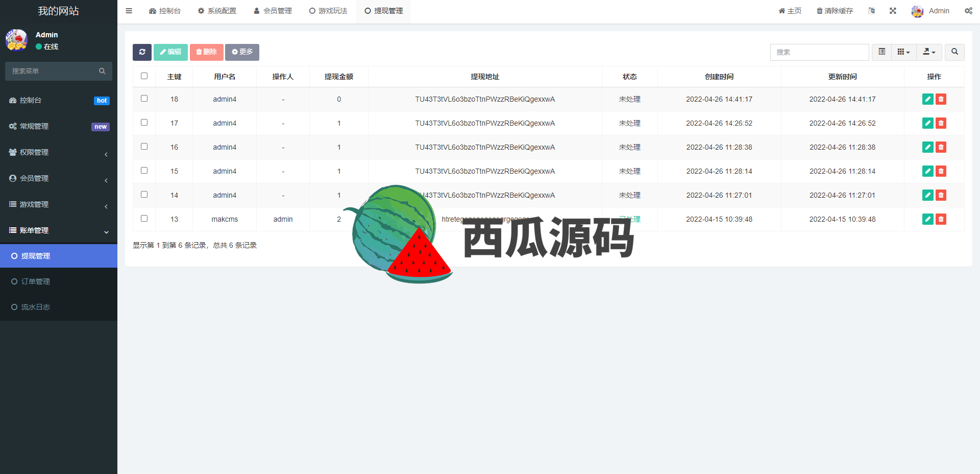
Task: Click the makcms username cell in row 13
Action: point(225,219)
